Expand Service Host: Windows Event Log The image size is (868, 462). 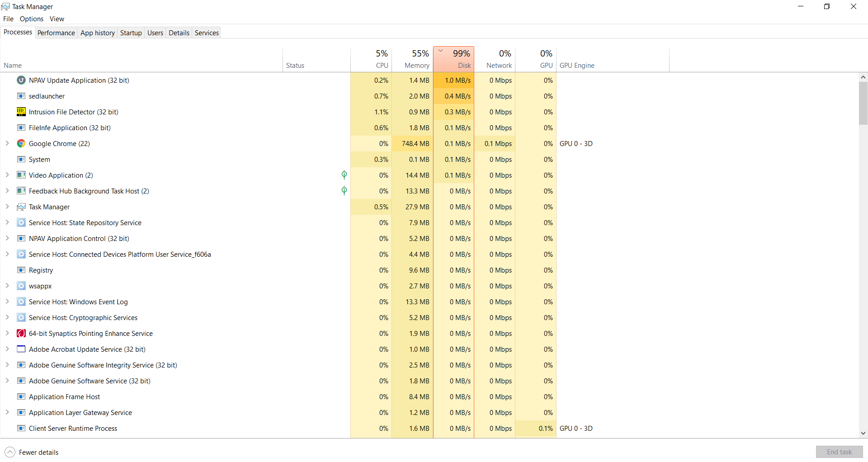[7, 302]
